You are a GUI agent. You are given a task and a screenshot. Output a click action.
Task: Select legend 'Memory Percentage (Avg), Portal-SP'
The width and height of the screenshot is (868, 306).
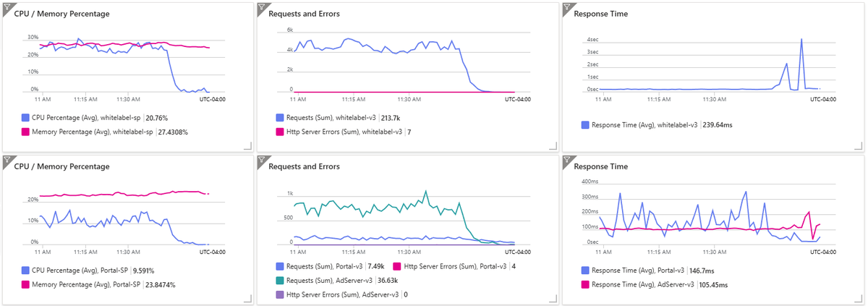(86, 285)
